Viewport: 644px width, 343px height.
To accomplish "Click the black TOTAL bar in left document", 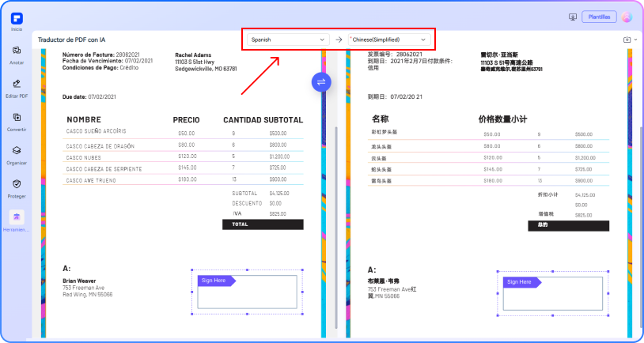I will (263, 224).
